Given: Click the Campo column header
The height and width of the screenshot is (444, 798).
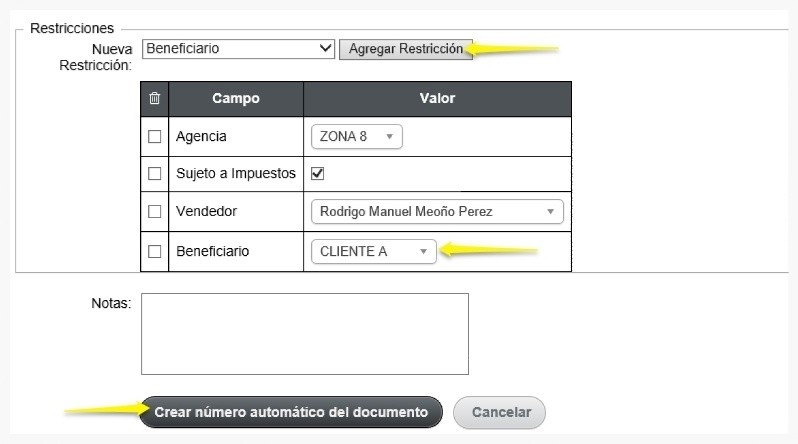Looking at the screenshot, I should tap(236, 98).
